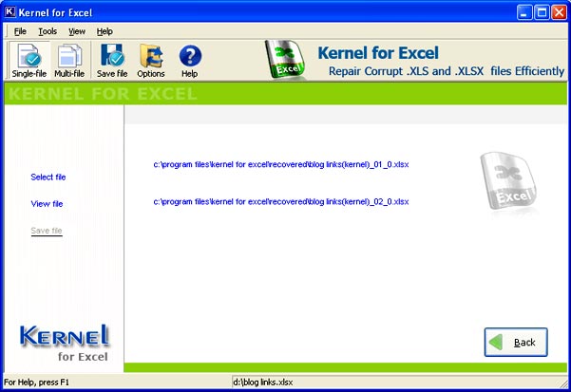The width and height of the screenshot is (571, 392).
Task: Open the Help menu
Action: pos(105,31)
